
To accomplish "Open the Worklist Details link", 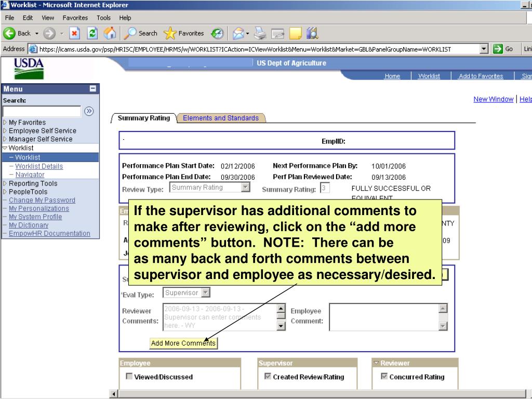I will tap(39, 166).
